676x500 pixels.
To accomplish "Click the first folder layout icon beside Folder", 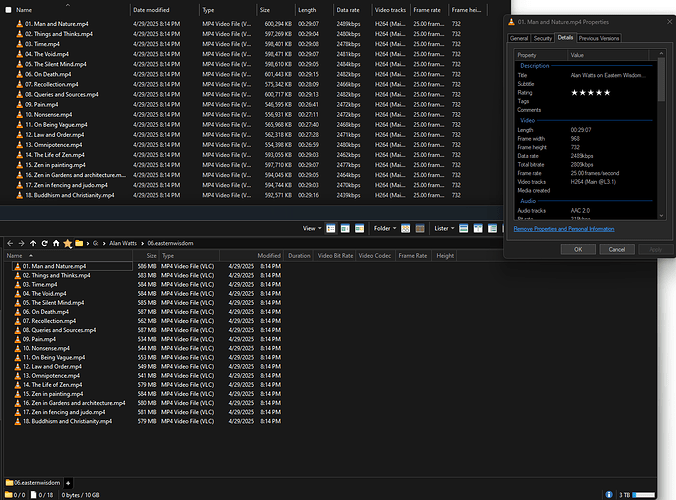I will coord(405,228).
